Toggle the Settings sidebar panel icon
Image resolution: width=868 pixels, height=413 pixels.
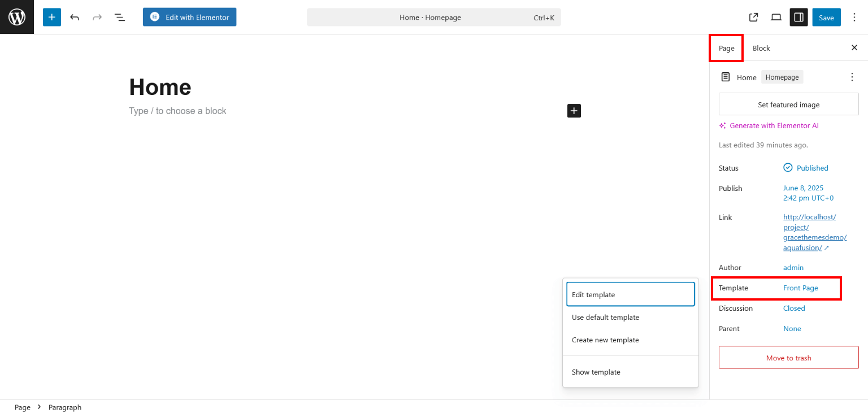[x=798, y=17]
